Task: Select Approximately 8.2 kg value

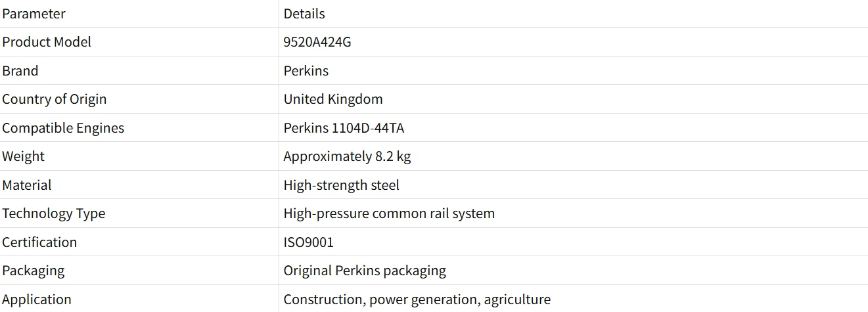Action: coord(347,156)
